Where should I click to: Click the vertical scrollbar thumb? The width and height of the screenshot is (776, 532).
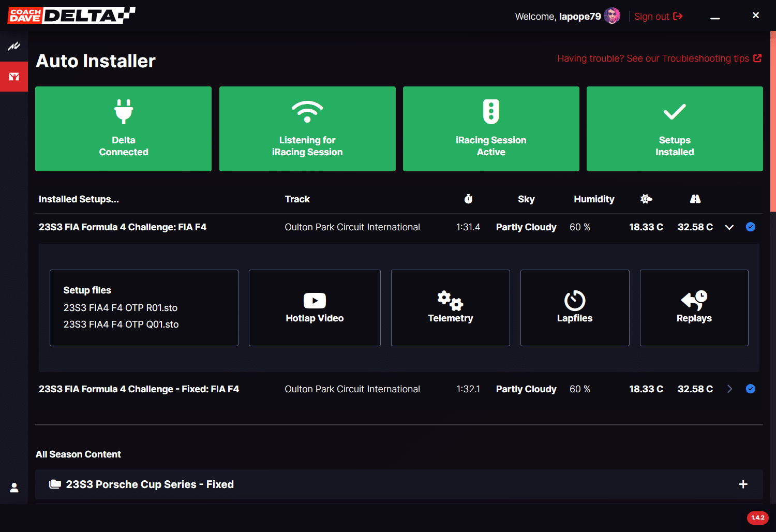coord(773,122)
